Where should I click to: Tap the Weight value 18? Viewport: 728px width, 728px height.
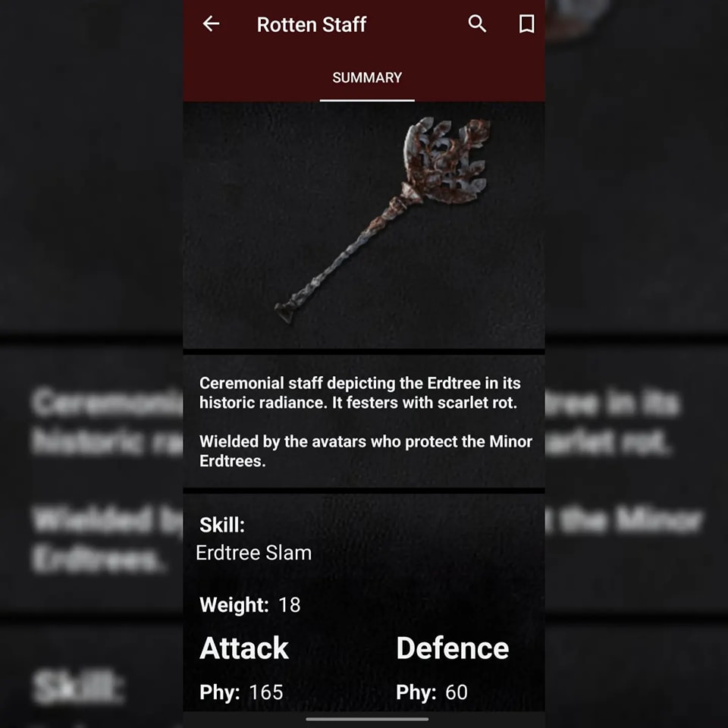point(289,605)
